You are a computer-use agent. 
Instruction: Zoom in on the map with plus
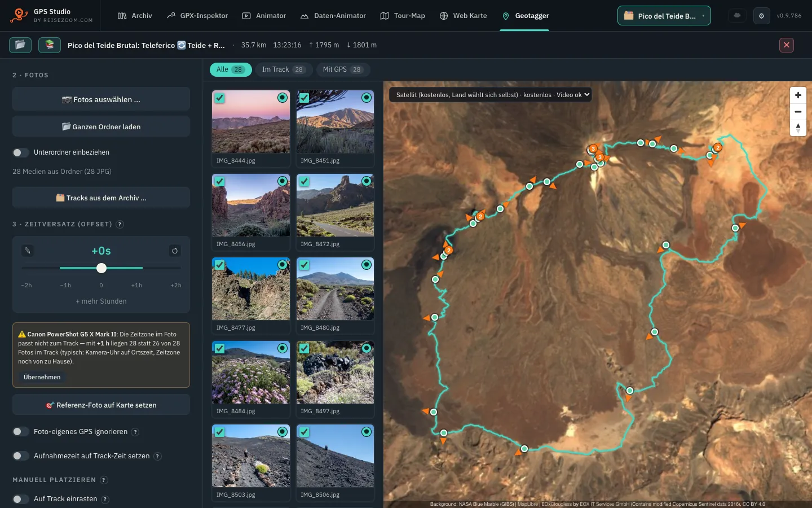coord(798,95)
